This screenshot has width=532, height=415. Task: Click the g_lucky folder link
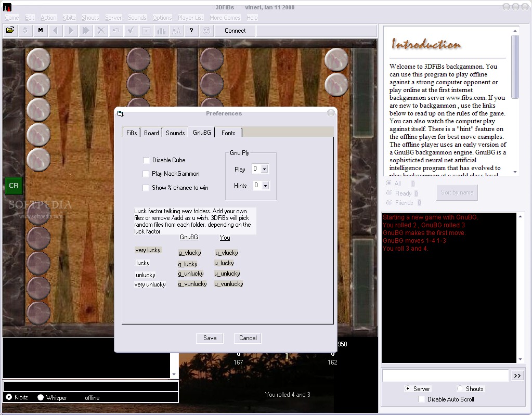tap(188, 264)
